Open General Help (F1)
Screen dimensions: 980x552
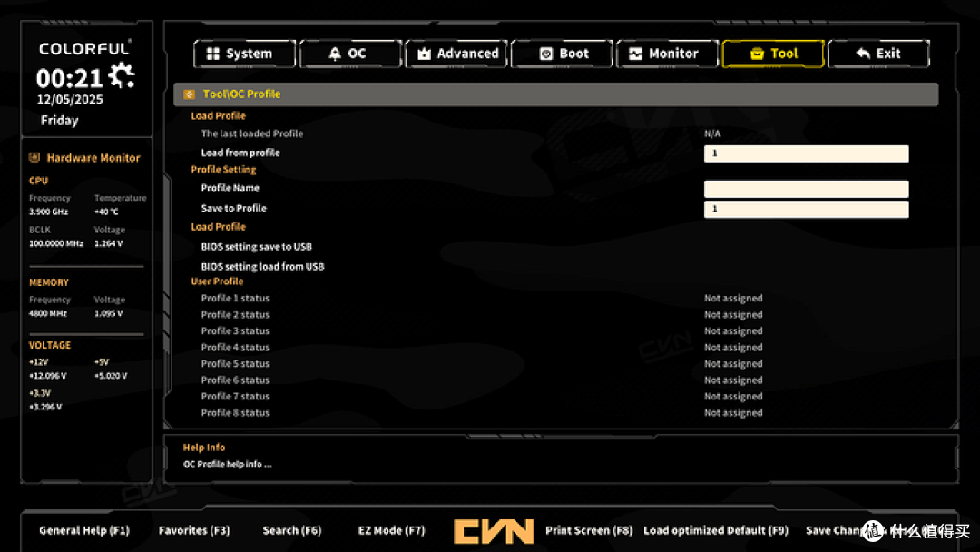click(x=84, y=530)
